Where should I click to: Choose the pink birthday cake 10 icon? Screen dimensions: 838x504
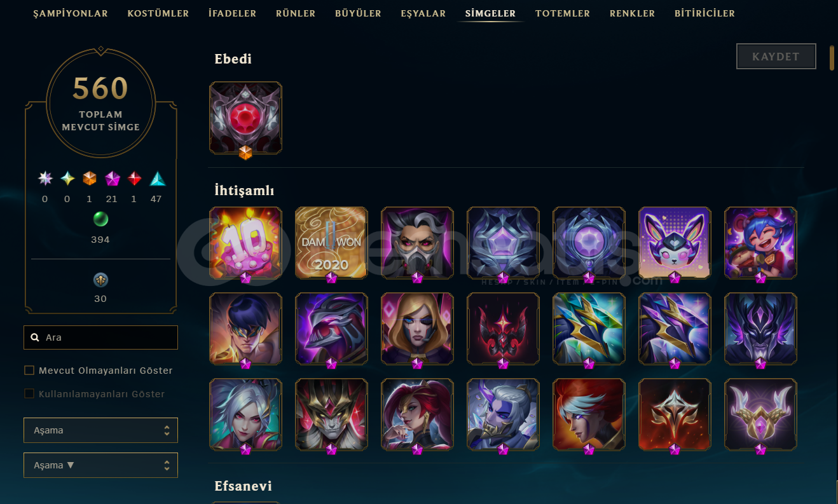(245, 243)
